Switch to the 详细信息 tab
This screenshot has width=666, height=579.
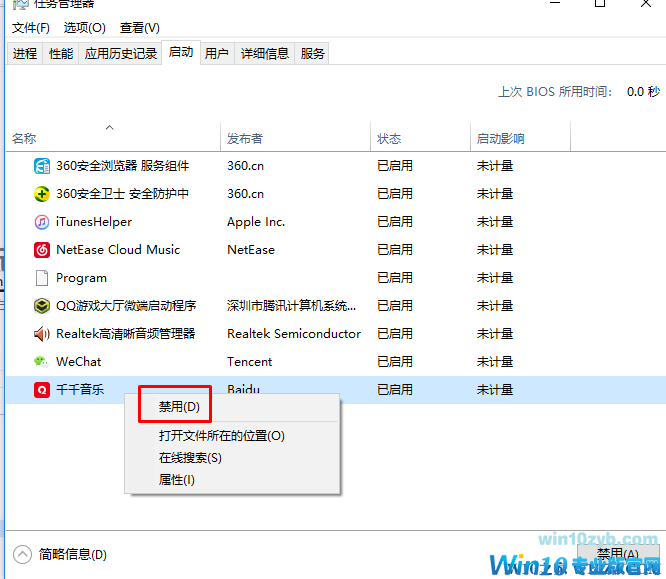click(x=265, y=54)
